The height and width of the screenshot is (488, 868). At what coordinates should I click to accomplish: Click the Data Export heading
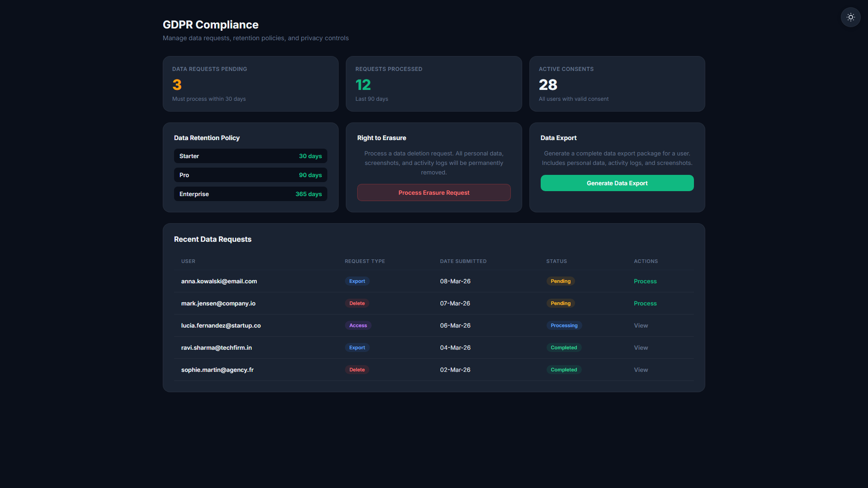[x=558, y=138]
